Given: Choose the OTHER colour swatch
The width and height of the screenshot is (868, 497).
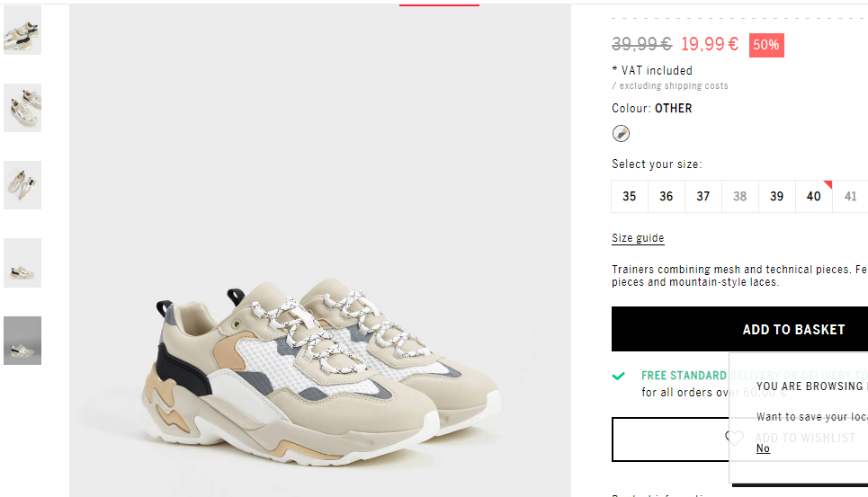Looking at the screenshot, I should 621,133.
